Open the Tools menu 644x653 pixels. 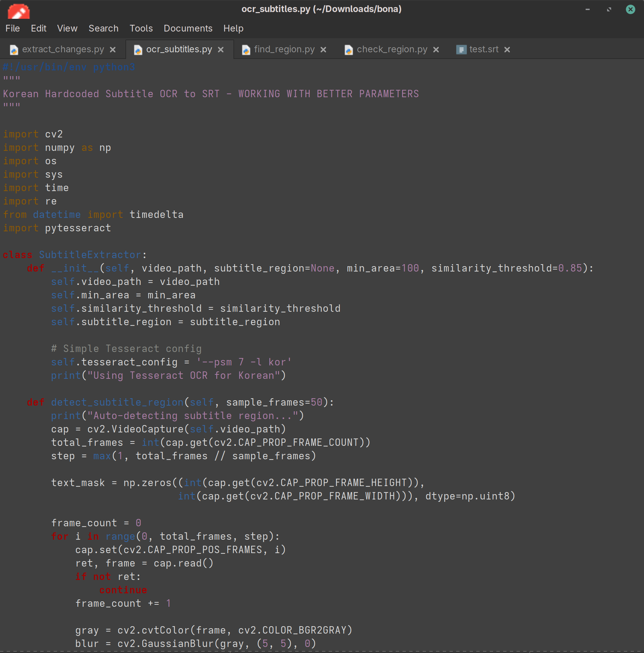pyautogui.click(x=141, y=28)
